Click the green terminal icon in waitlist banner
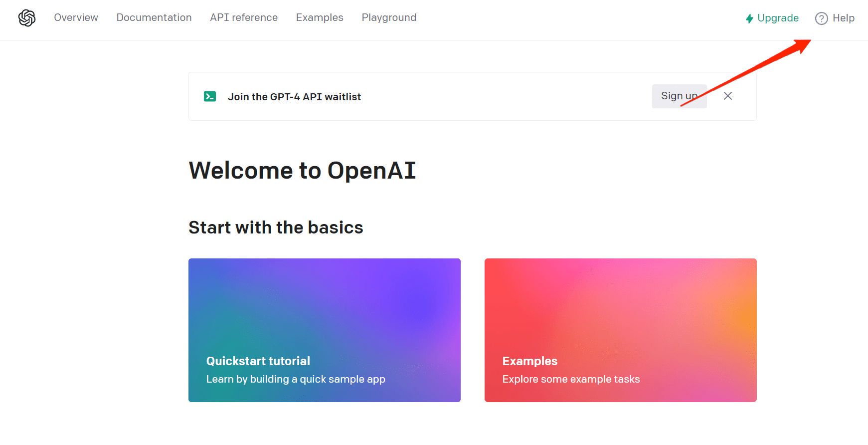868x445 pixels. pyautogui.click(x=210, y=96)
